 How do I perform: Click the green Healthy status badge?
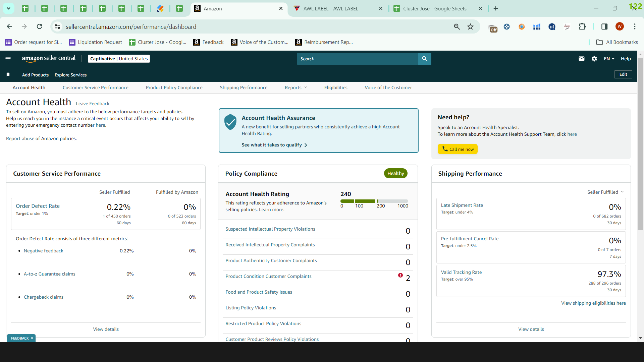pos(395,173)
